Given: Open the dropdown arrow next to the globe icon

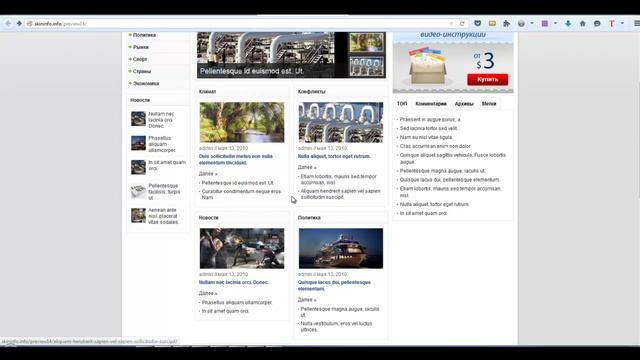Looking at the screenshot, I should (x=532, y=24).
